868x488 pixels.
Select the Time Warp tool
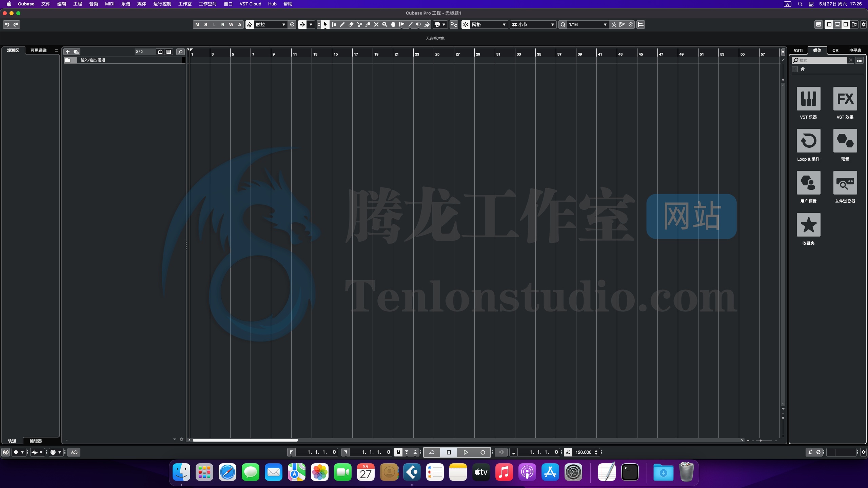coord(402,24)
